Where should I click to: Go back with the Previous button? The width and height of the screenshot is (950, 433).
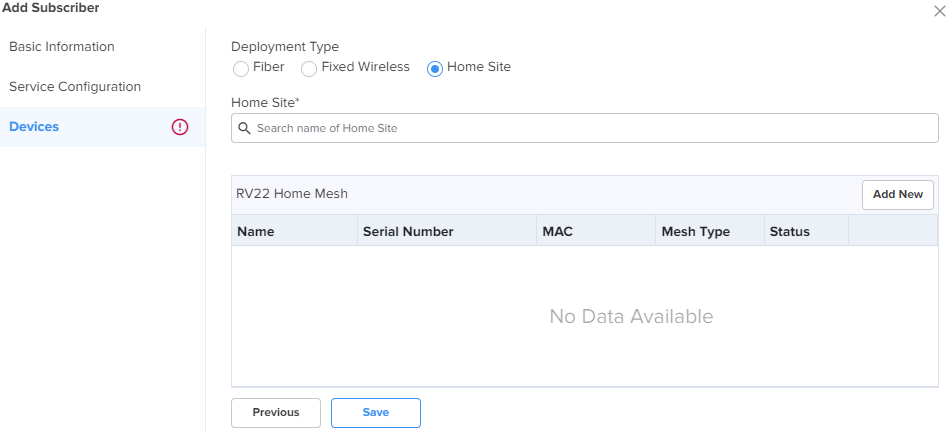tap(276, 412)
